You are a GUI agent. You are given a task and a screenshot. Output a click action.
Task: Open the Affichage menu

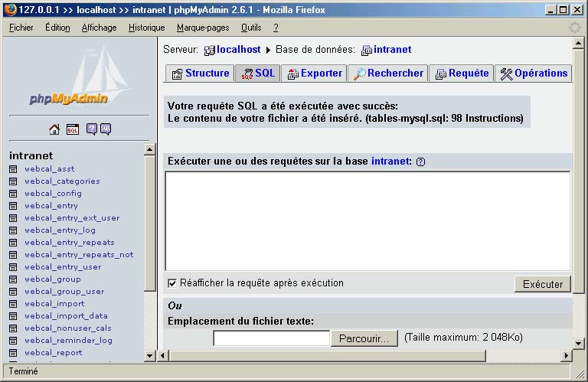(99, 28)
